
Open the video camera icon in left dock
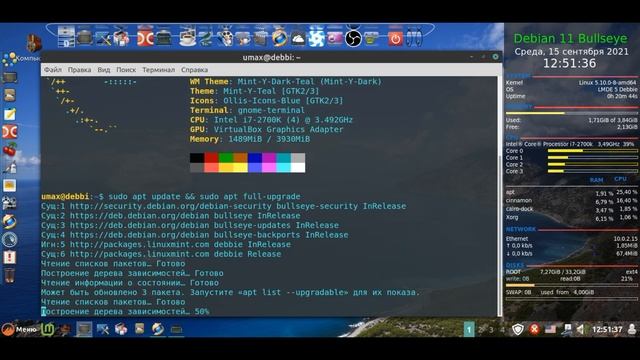pyautogui.click(x=9, y=203)
